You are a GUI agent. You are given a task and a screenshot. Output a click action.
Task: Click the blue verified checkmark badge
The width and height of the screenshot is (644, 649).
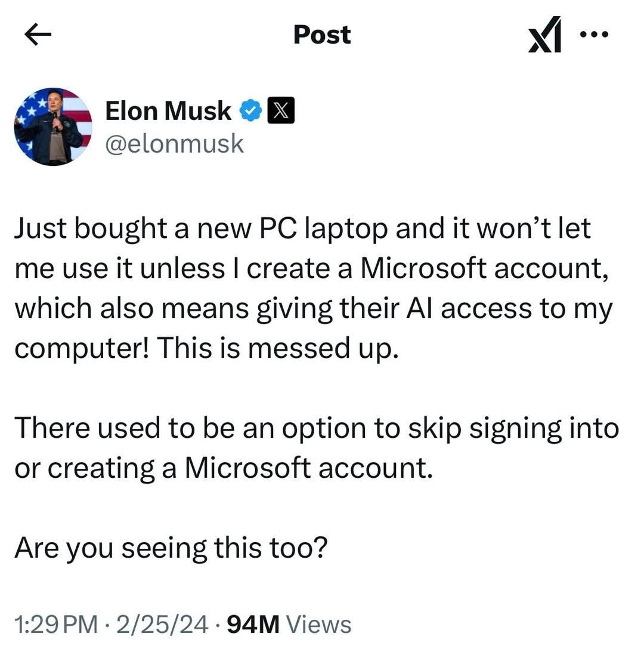(250, 111)
